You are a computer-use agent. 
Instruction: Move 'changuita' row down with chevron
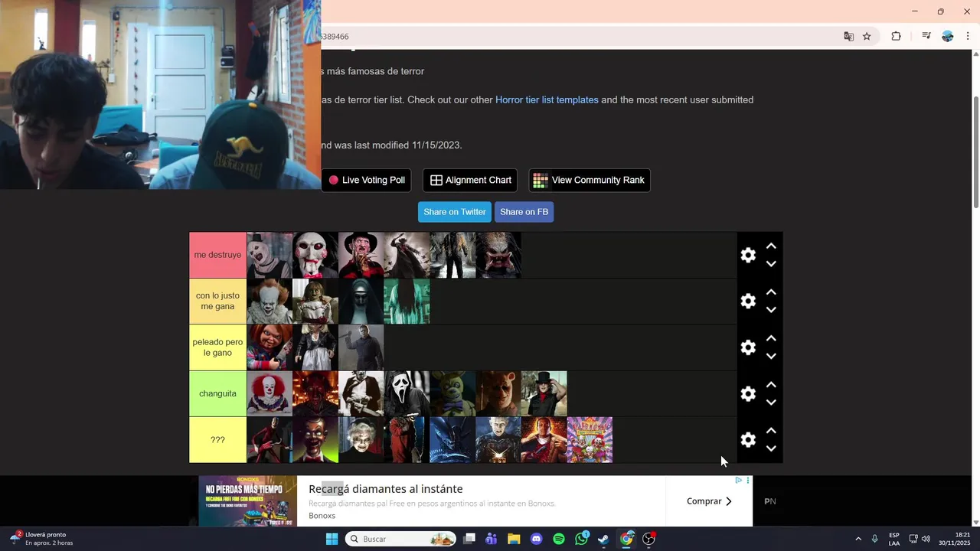771,402
